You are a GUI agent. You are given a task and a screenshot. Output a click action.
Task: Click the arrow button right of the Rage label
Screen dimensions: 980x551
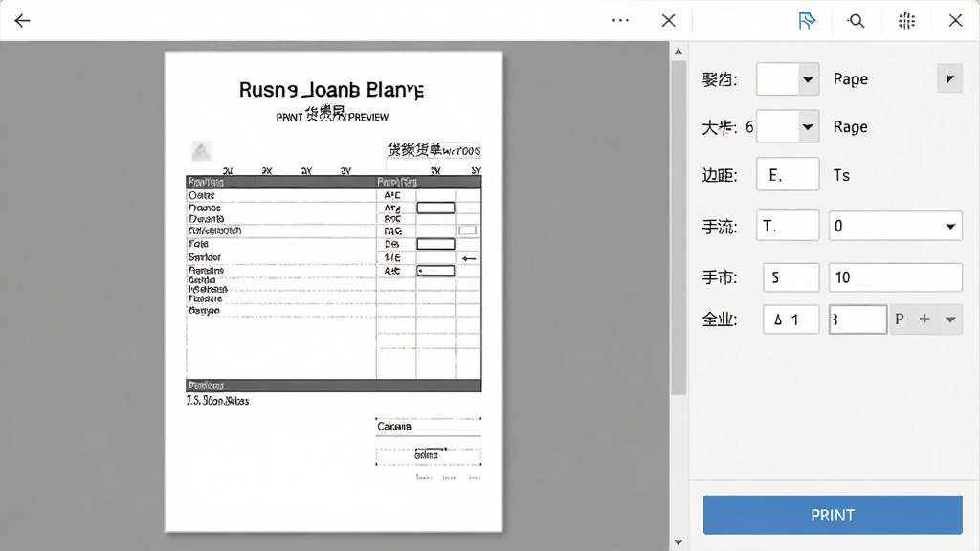[x=950, y=78]
